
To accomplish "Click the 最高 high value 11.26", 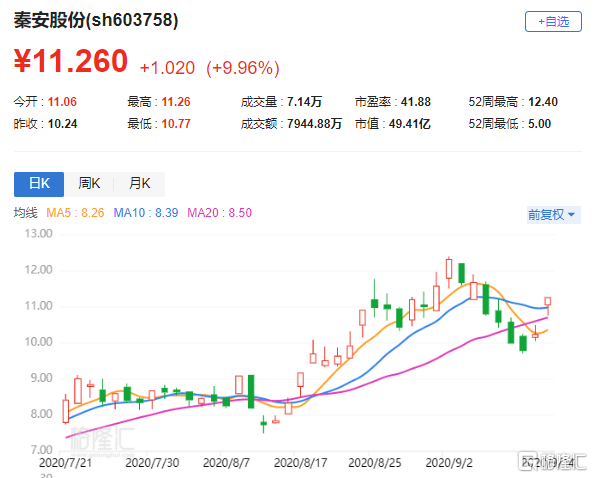I will click(x=176, y=102).
